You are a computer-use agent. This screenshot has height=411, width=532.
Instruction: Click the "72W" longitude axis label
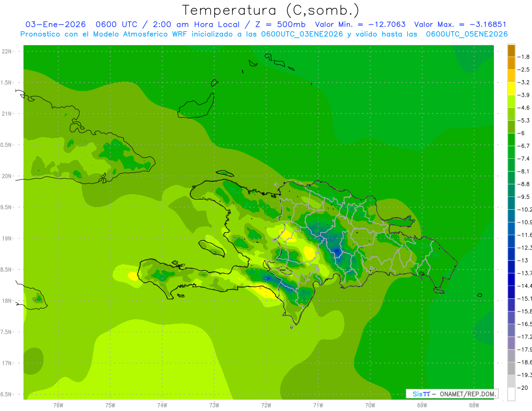coord(266,405)
